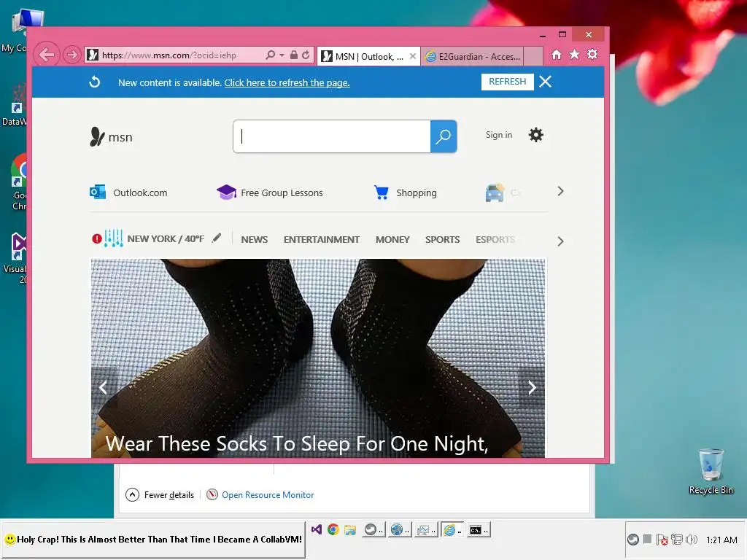Focus the MSN web search box
This screenshot has height=560, width=747.
coord(332,136)
